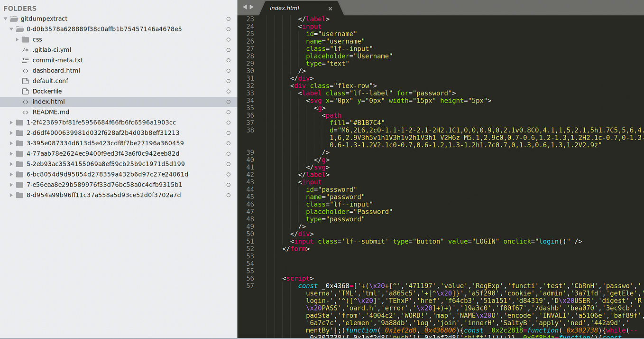The image size is (644, 339).
Task: Click the circle indicator next to index.html
Action: pyautogui.click(x=228, y=102)
